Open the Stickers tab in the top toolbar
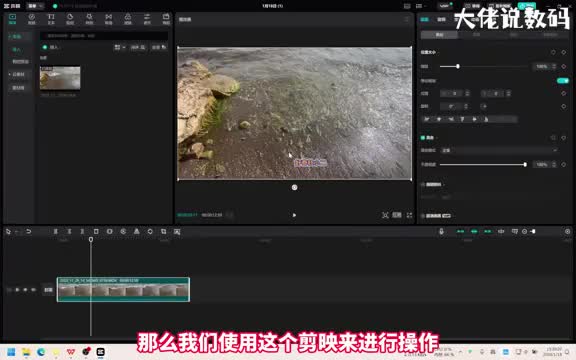This screenshot has height=360, width=576. pyautogui.click(x=70, y=19)
